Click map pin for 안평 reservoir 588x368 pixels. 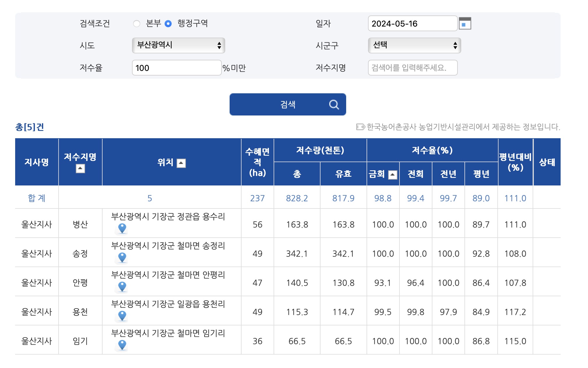tap(122, 287)
